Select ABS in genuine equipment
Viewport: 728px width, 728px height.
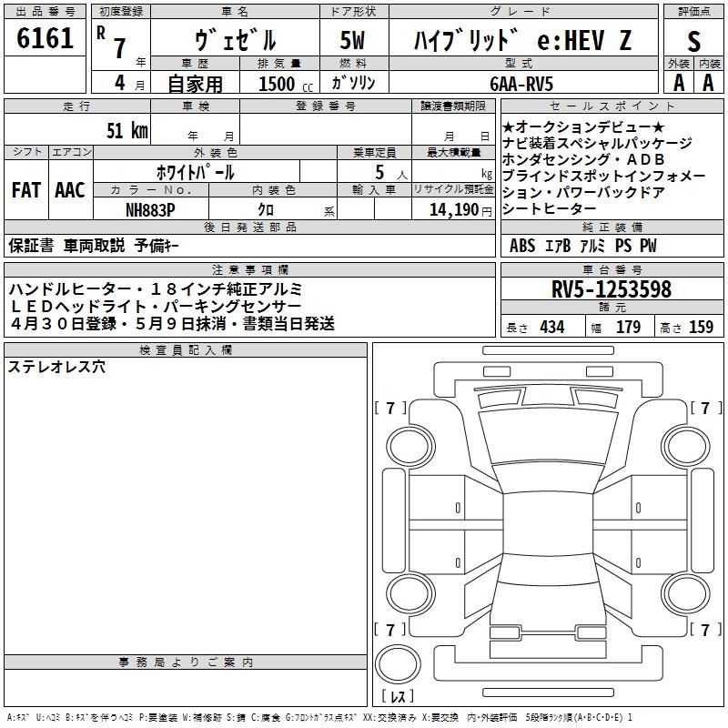click(522, 246)
